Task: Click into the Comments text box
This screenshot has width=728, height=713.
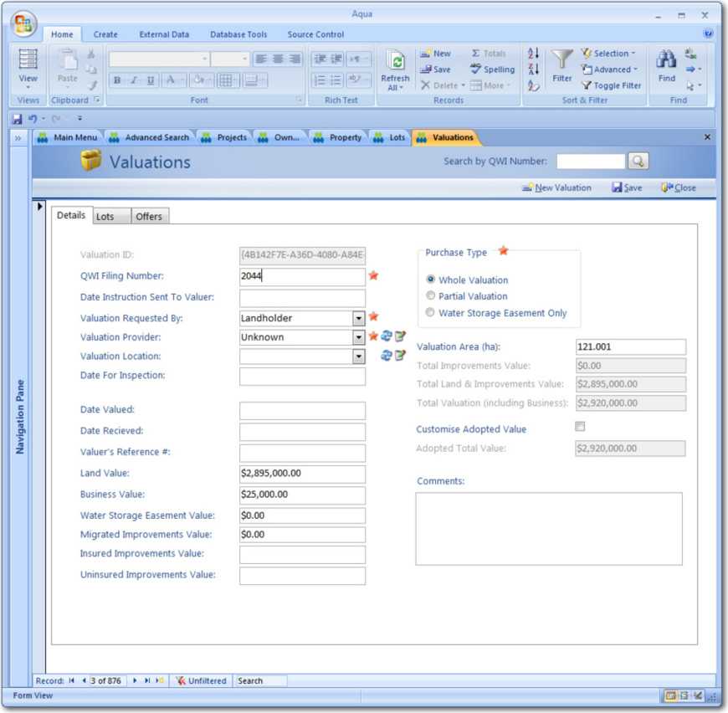Action: coord(549,528)
